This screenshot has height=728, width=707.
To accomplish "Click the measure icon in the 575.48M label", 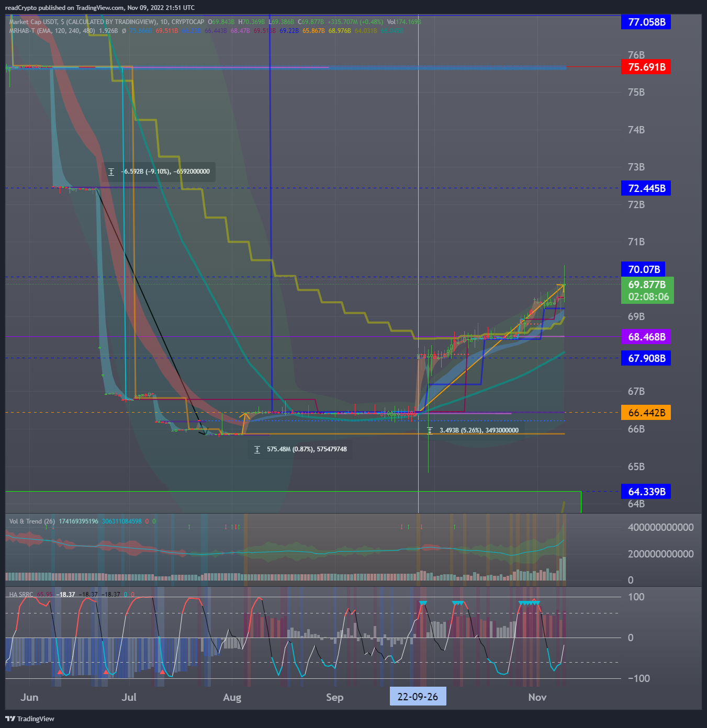I will point(257,449).
